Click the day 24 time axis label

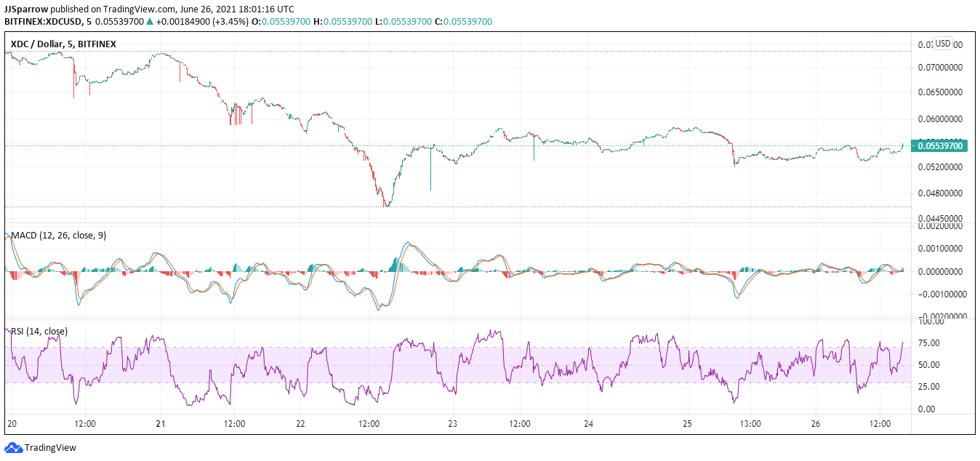(589, 423)
